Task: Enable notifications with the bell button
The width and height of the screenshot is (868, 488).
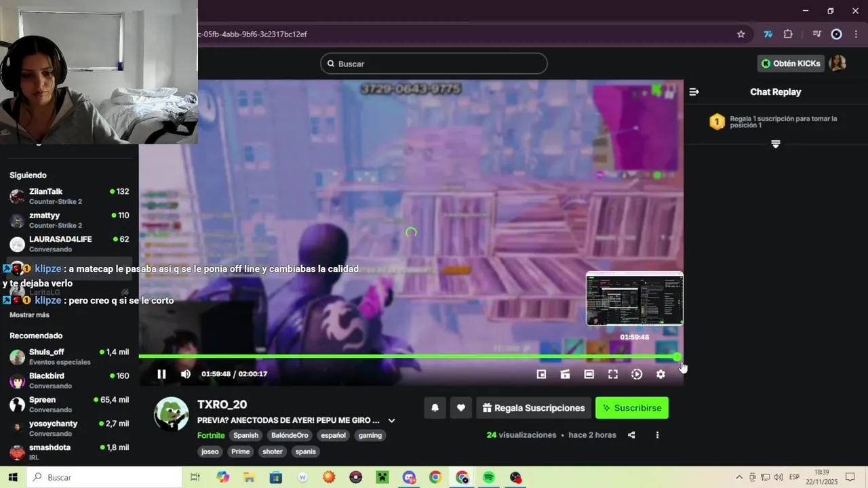Action: click(435, 408)
